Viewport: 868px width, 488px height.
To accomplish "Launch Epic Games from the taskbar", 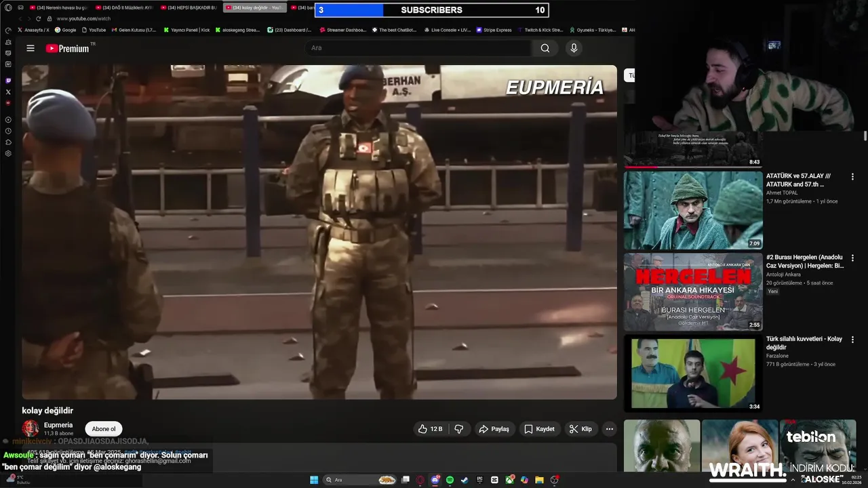I will (x=479, y=480).
